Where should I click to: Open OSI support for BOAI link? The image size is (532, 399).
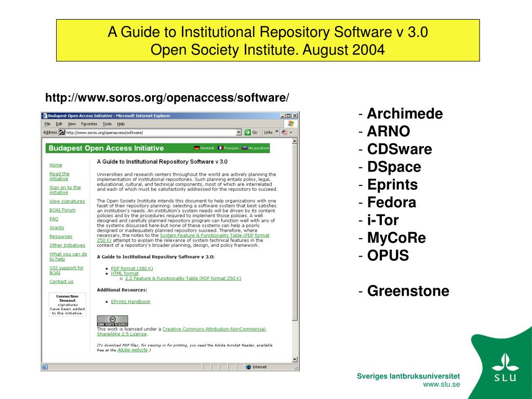[x=66, y=270]
